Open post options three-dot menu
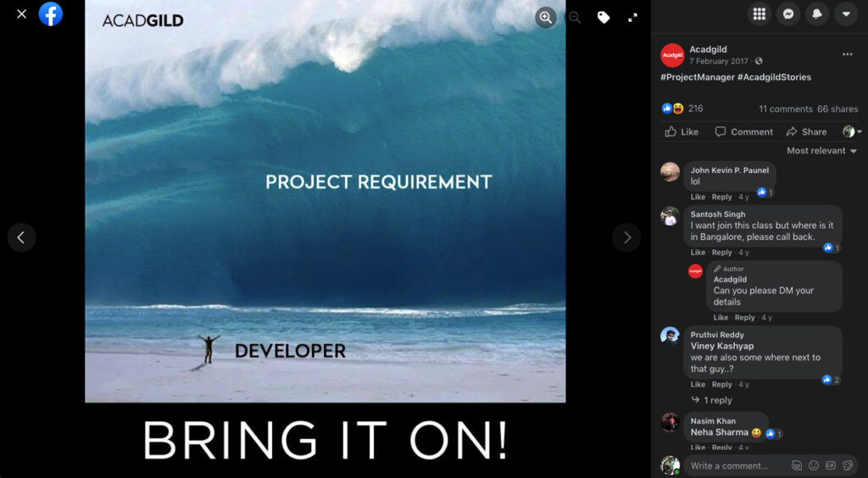 point(847,55)
